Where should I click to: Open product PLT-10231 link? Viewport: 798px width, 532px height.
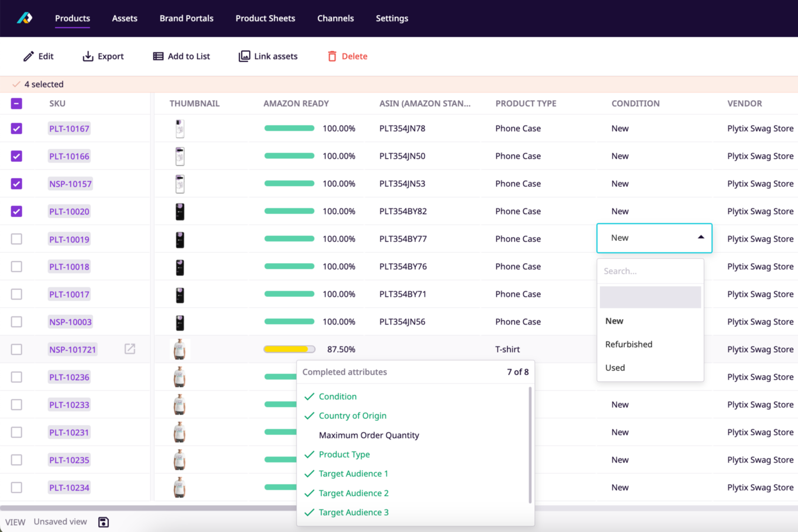(x=69, y=432)
